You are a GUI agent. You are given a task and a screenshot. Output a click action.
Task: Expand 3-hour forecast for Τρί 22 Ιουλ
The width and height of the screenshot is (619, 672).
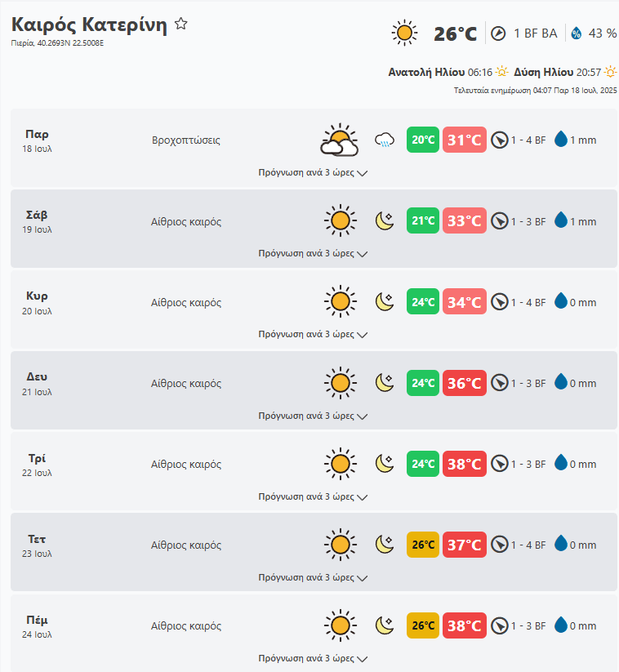pyautogui.click(x=313, y=496)
